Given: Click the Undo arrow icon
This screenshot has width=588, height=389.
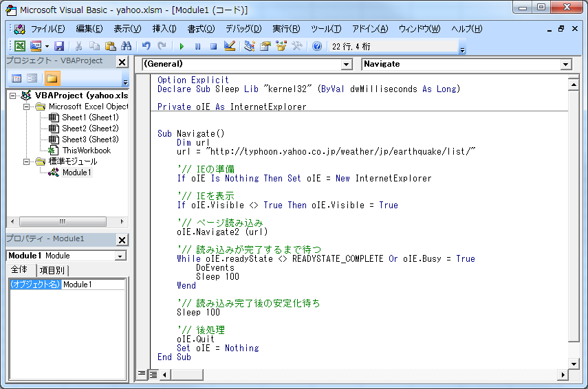Looking at the screenshot, I should pyautogui.click(x=146, y=46).
